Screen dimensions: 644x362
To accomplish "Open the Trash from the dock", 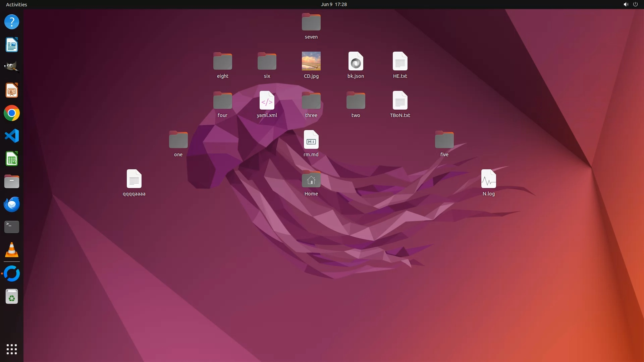I will (x=12, y=297).
